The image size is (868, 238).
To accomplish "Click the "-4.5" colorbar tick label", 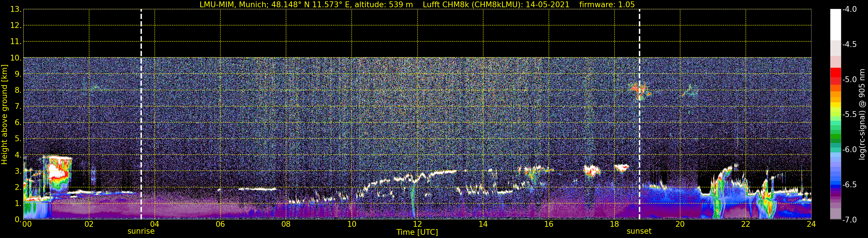I will (x=850, y=44).
